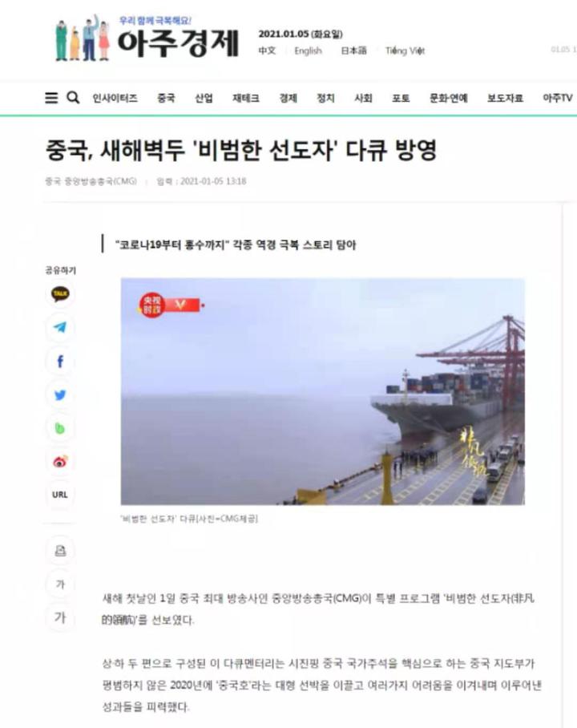Increase font size with large 가 button
Screen dimensions: 577x728
[60, 618]
